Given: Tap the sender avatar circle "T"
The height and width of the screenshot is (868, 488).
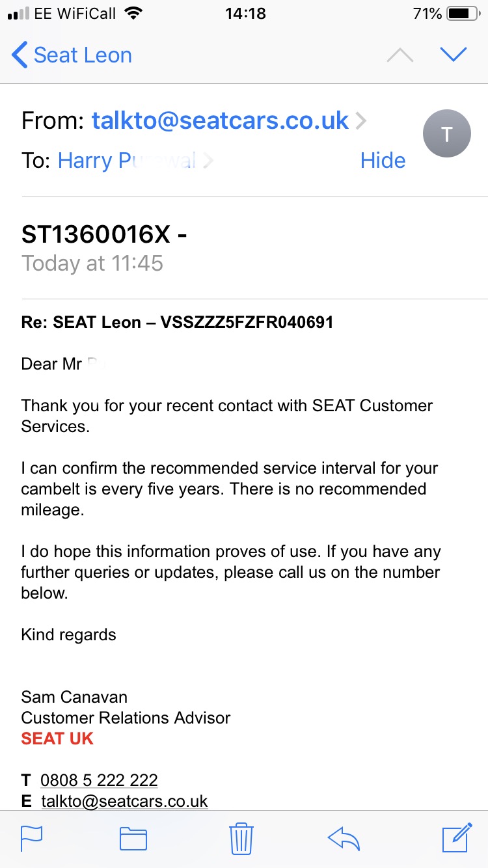Looking at the screenshot, I should tap(446, 134).
